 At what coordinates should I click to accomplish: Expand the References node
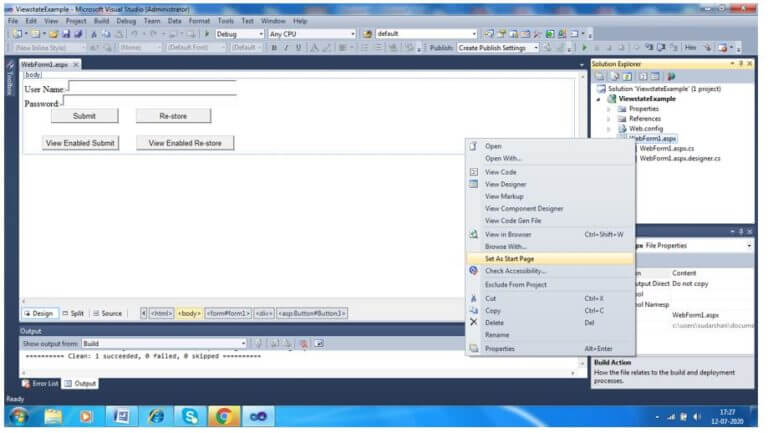point(609,119)
